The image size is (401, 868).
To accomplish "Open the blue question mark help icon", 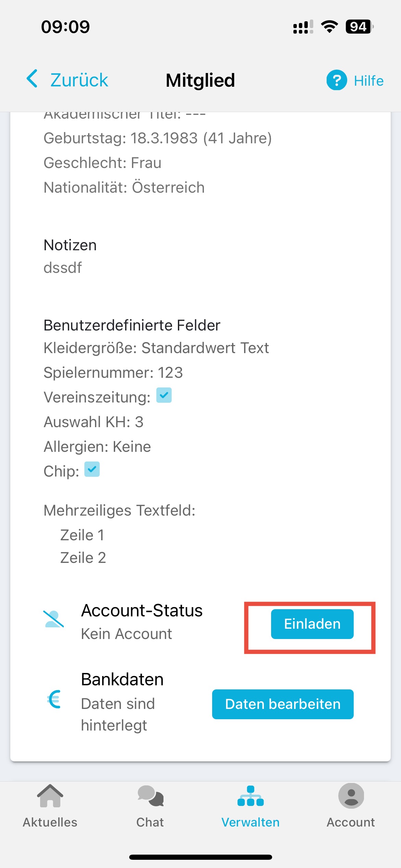I will coord(337,80).
